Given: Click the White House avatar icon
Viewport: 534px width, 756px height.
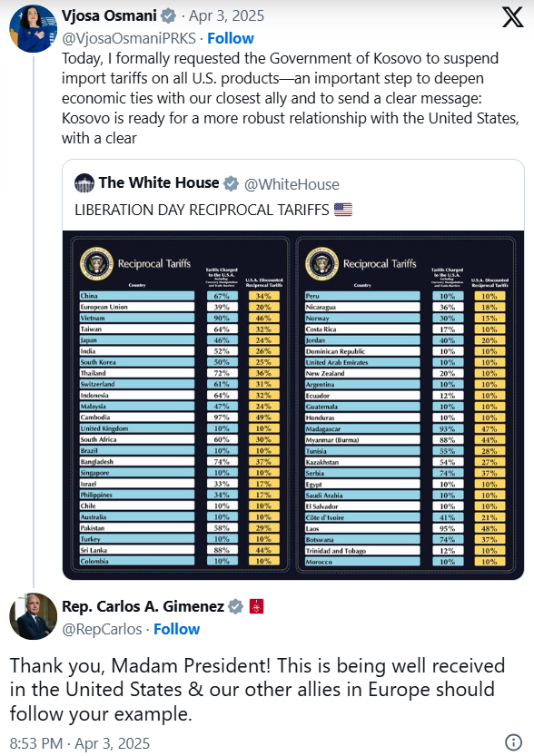Looking at the screenshot, I should point(84,183).
